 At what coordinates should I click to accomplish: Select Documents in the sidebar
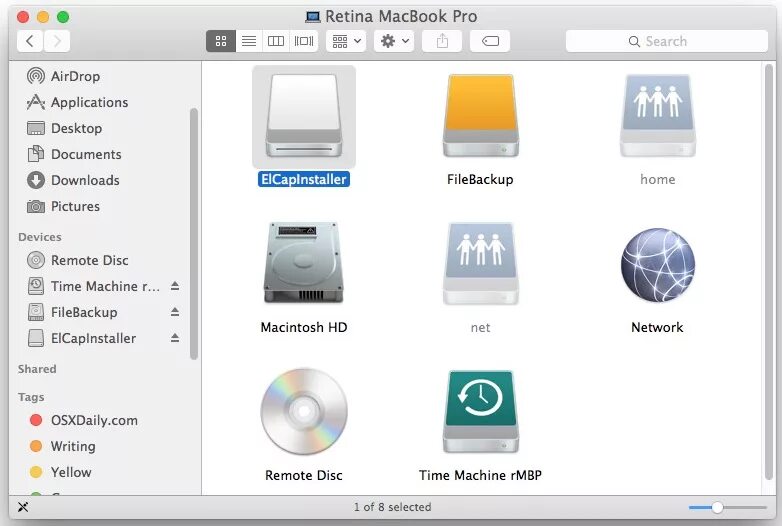[x=74, y=154]
